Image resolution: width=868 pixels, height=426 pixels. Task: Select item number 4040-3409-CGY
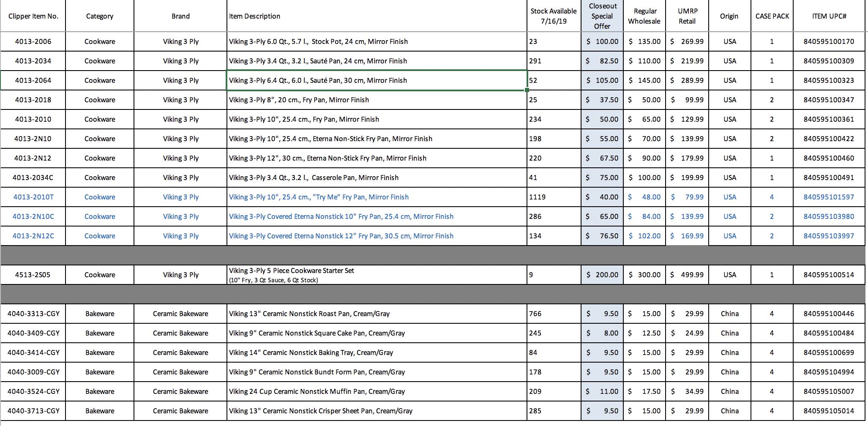click(33, 333)
